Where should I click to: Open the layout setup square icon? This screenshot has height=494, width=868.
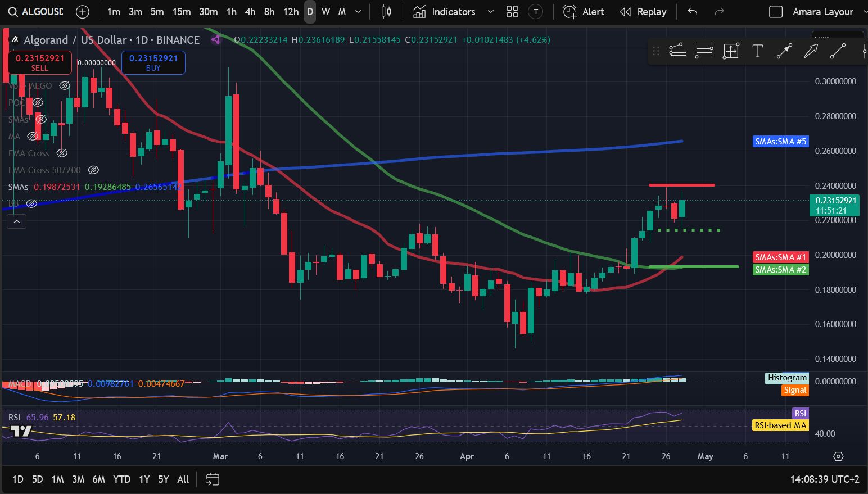[x=776, y=12]
